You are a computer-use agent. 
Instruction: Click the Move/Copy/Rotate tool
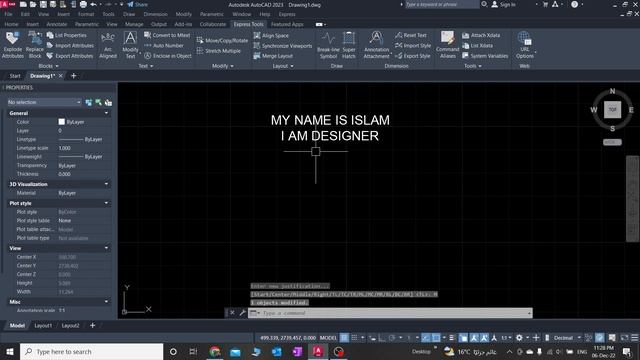click(x=222, y=40)
